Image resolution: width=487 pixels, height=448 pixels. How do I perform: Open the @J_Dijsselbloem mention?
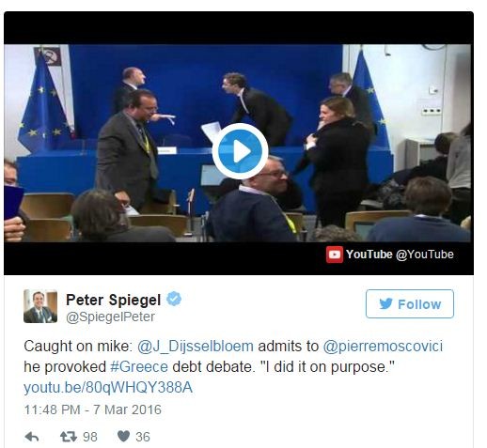point(196,347)
